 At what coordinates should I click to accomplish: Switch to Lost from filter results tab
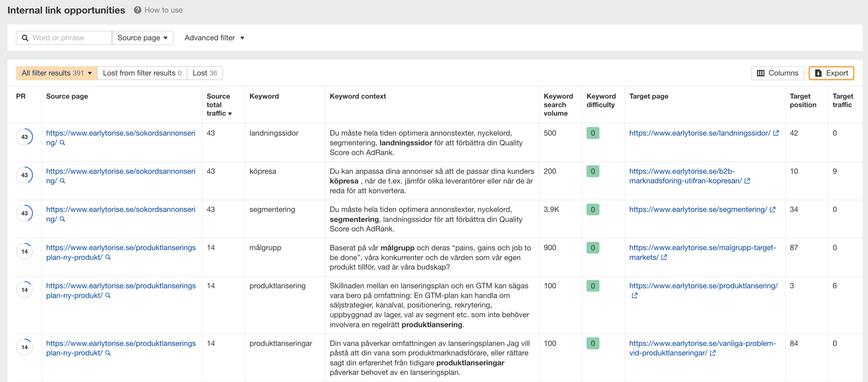coord(142,73)
